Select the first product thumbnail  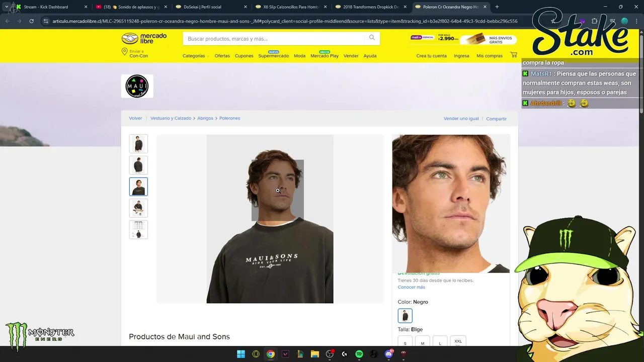pyautogui.click(x=138, y=144)
